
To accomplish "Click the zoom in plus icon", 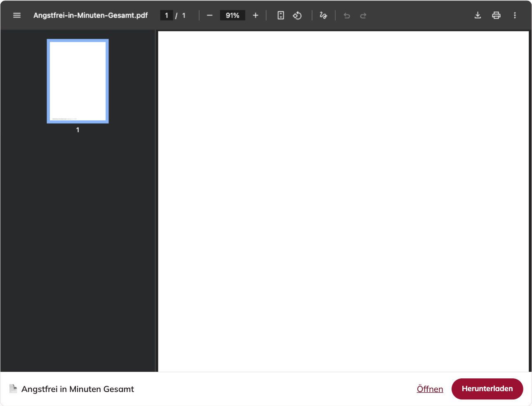I will point(255,15).
